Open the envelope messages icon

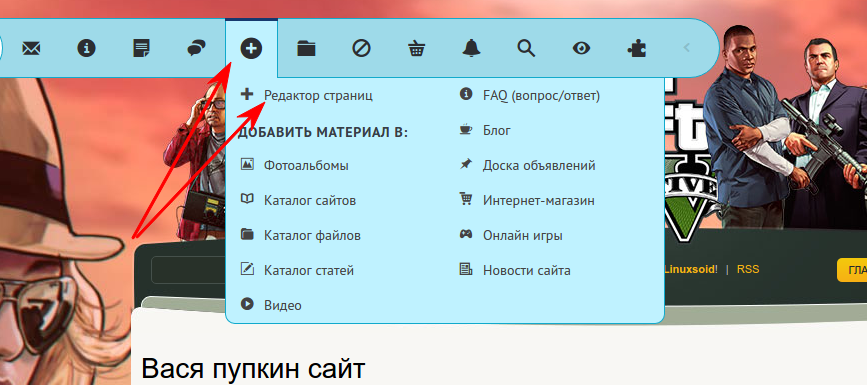[31, 49]
